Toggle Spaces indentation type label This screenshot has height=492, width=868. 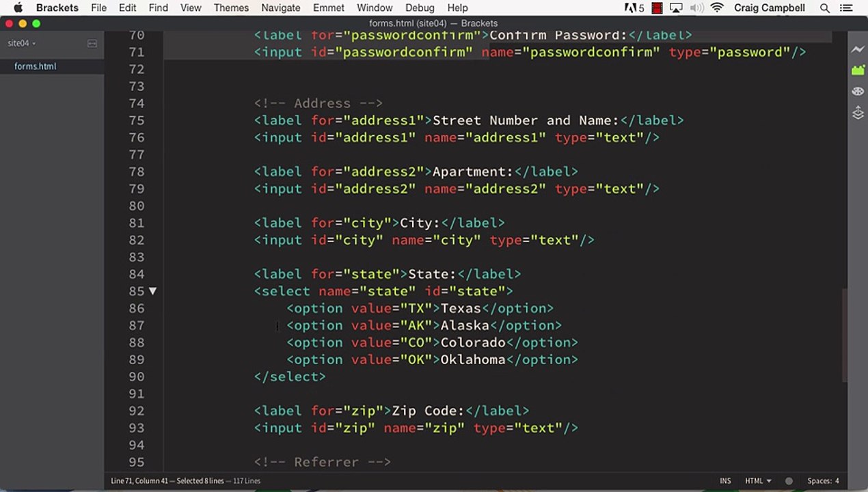pyautogui.click(x=819, y=481)
